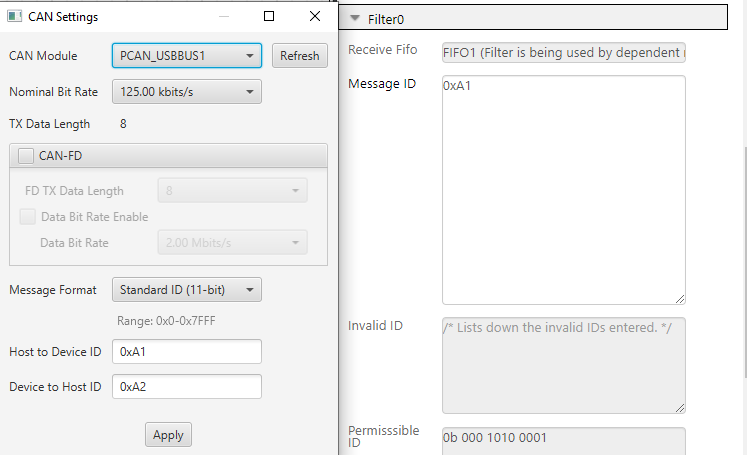This screenshot has width=747, height=455.
Task: Open FD TX Data Length dropdown
Action: click(x=232, y=191)
